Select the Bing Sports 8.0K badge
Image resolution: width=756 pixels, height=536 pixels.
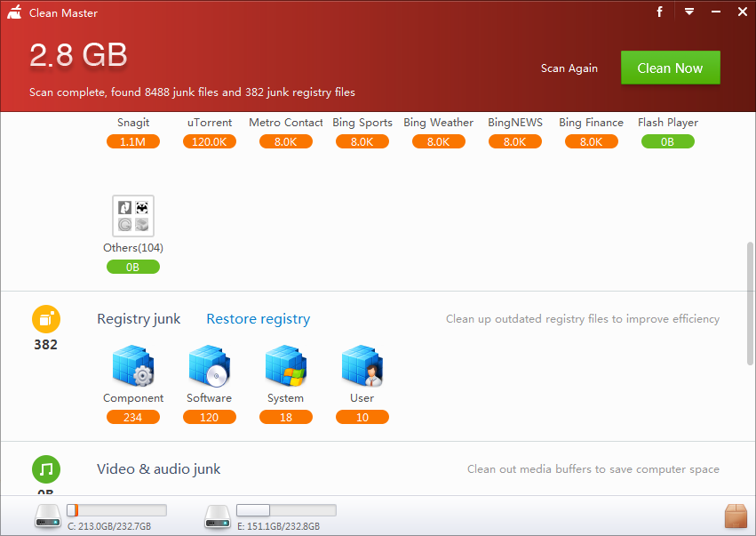(x=362, y=141)
